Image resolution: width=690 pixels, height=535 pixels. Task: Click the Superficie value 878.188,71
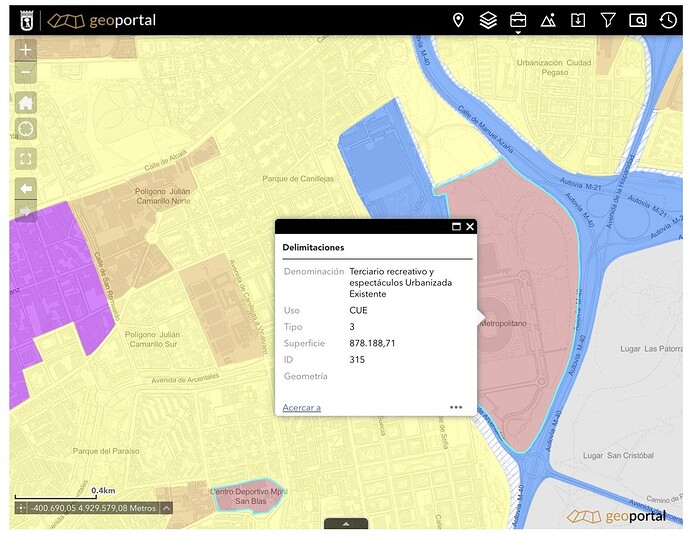click(x=372, y=343)
